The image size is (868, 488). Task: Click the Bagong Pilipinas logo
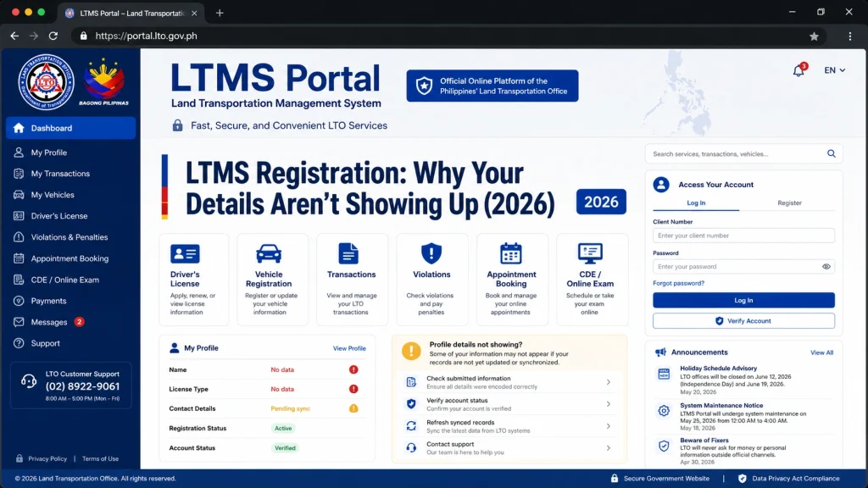coord(103,81)
